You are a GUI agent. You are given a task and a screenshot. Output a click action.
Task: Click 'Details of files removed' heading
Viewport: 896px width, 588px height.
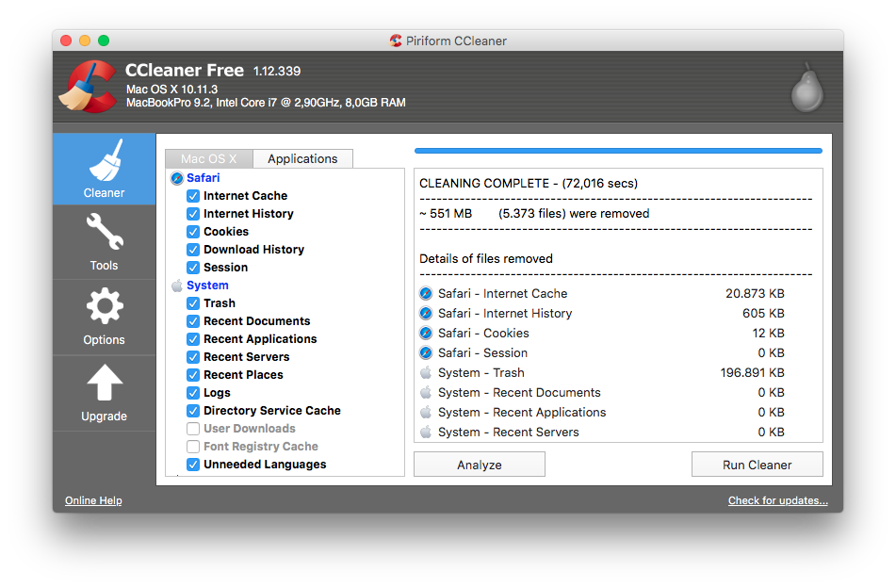pos(486,259)
